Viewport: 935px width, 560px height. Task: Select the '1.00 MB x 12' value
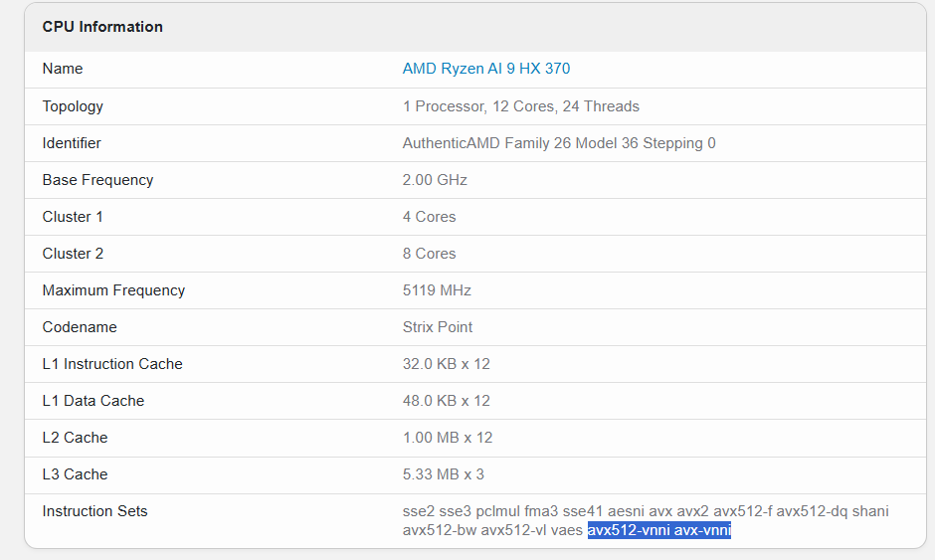[x=448, y=438]
